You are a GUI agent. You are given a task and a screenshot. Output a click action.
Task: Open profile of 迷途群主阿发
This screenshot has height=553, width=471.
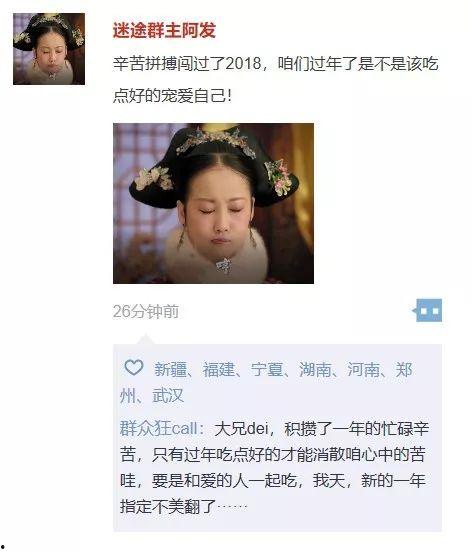(164, 30)
